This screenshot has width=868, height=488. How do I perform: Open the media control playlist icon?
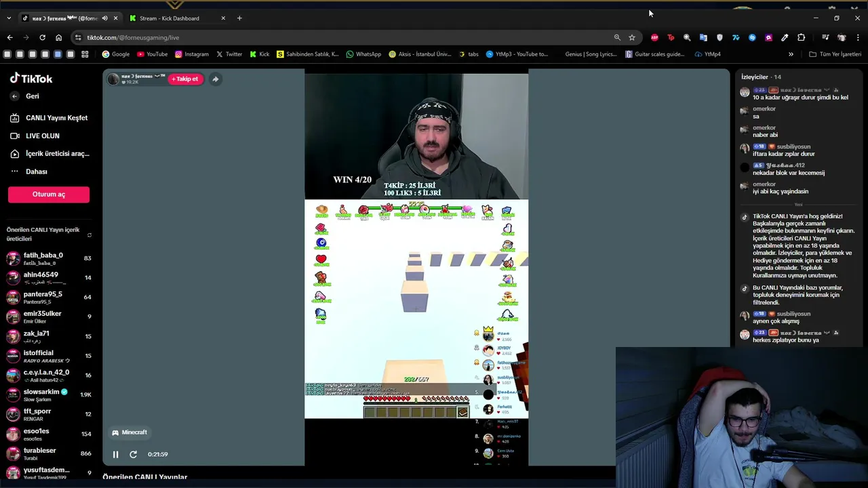pos(825,37)
